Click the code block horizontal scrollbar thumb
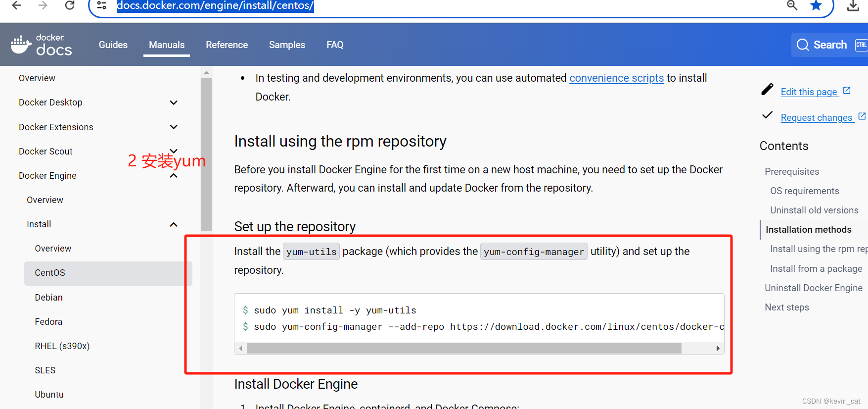Screen dimensions: 868x409 click(464, 349)
